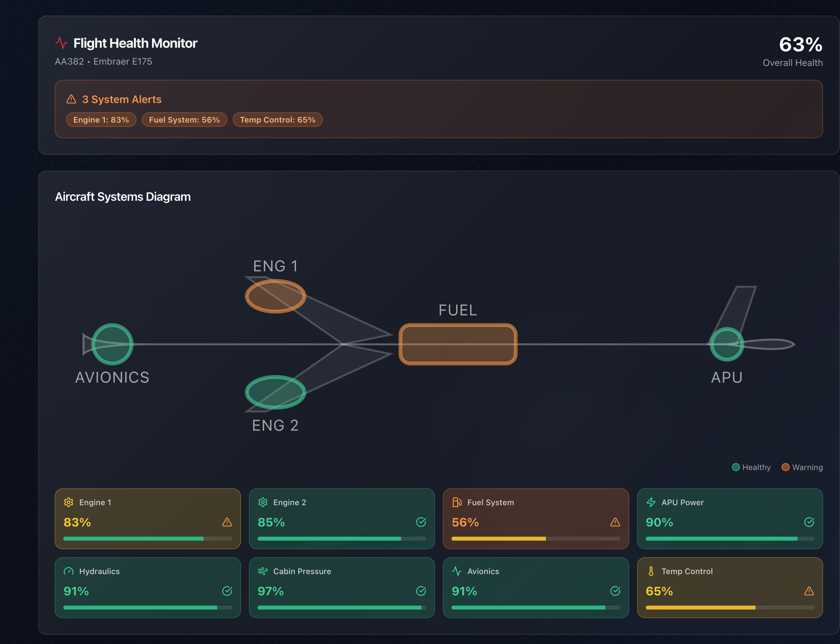
Task: Click the red pulse icon beside title
Action: (61, 42)
